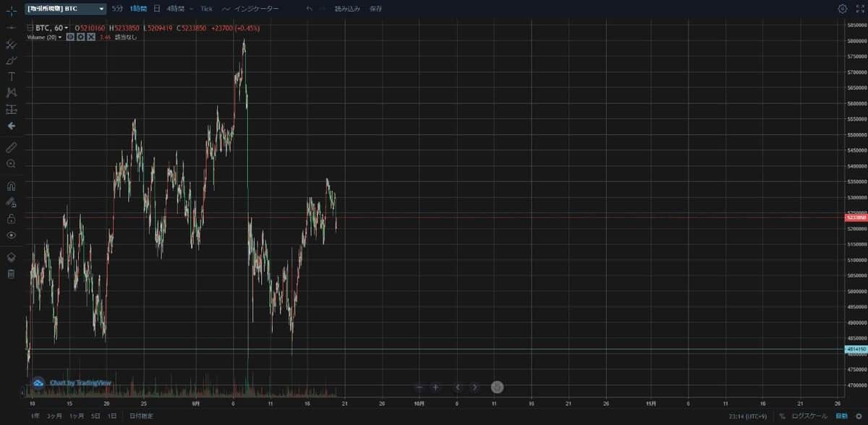868x425 pixels.
Task: Expand the Volume (20) indicator menu
Action: point(60,37)
